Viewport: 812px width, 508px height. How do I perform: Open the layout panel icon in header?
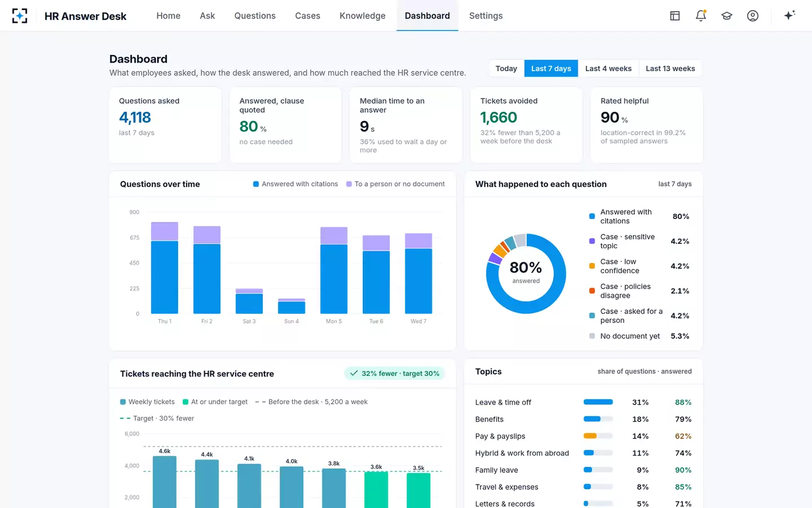675,16
